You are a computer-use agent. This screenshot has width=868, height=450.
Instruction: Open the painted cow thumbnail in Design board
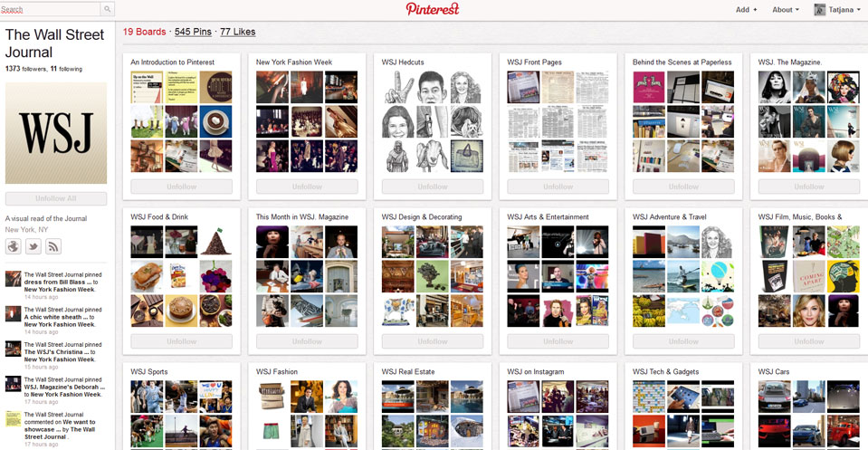[x=398, y=311]
